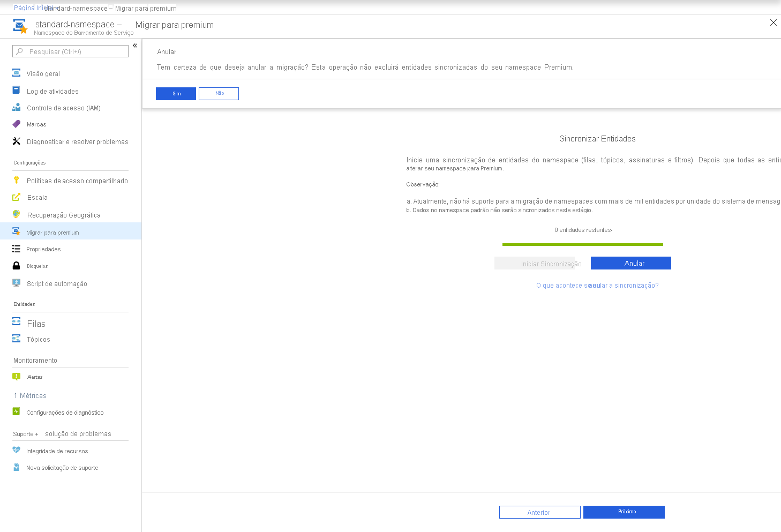Click the Configurações de diagnóstico icon
This screenshot has height=532, width=781.
[17, 411]
